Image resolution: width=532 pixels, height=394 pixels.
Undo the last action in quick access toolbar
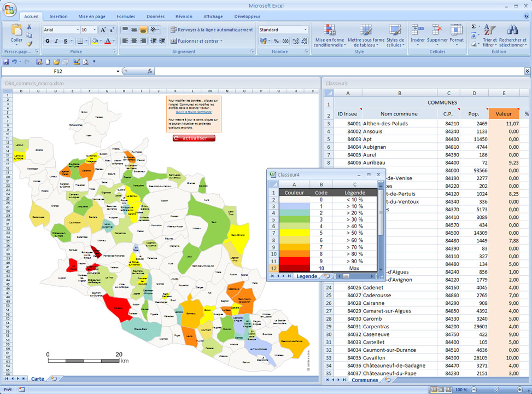[14, 62]
